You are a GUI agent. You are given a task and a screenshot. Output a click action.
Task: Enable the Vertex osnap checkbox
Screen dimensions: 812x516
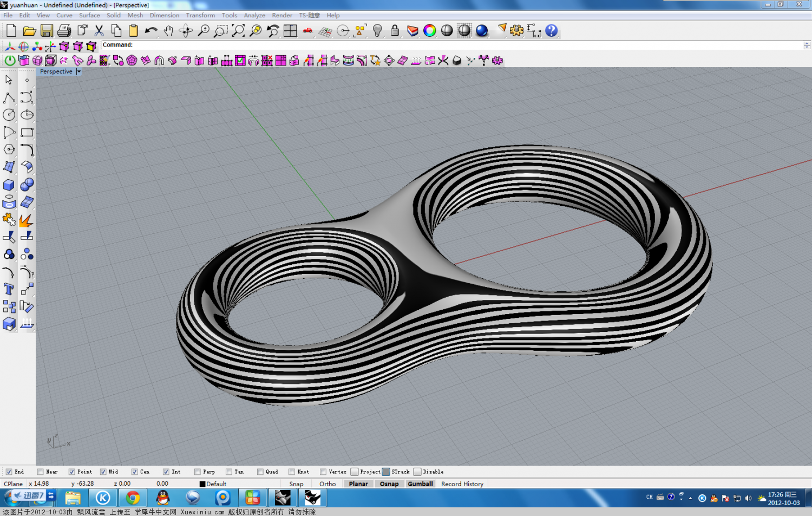point(323,472)
